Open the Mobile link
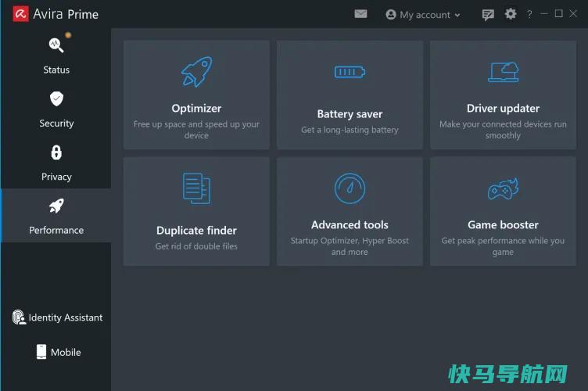The width and height of the screenshot is (588, 391). 66,353
